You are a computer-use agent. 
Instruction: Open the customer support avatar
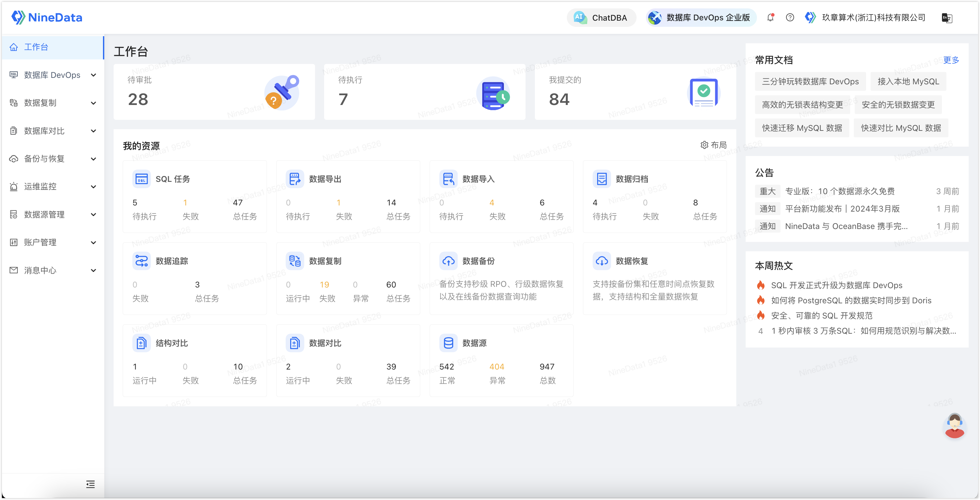click(x=954, y=426)
